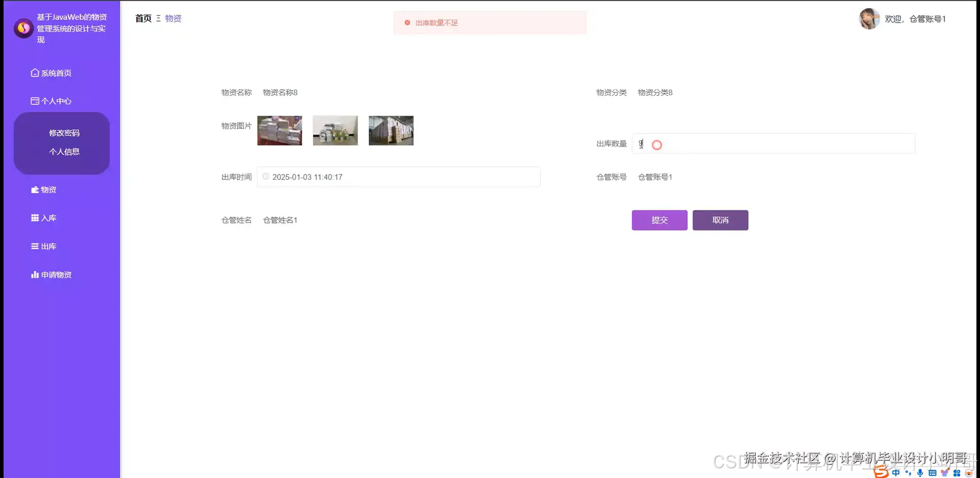This screenshot has height=478, width=980.
Task: Toggle the soft keyboard tray icon
Action: point(932,473)
